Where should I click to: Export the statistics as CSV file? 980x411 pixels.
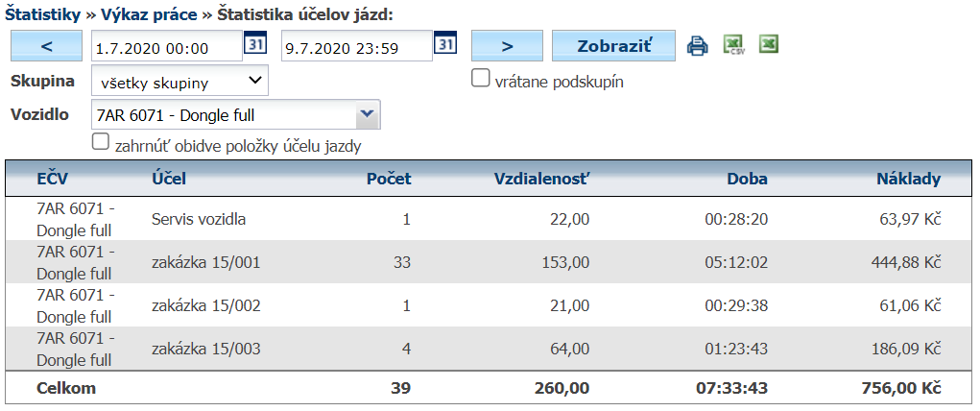pos(734,45)
